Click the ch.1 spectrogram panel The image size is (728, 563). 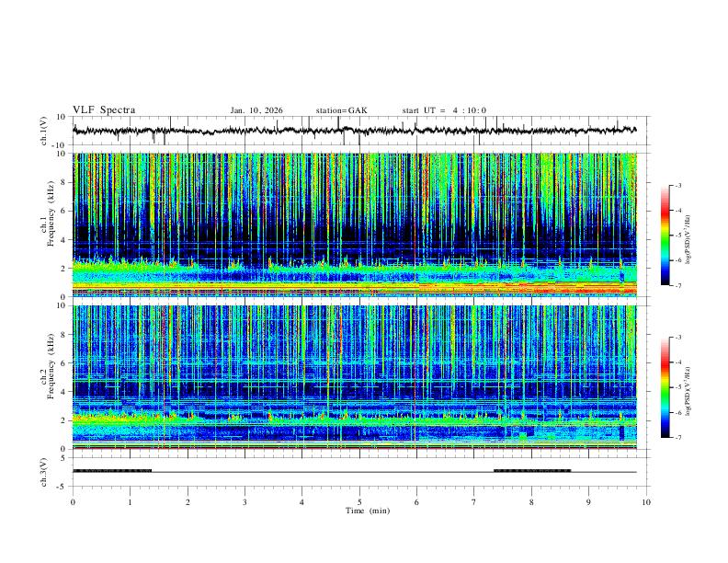(354, 224)
